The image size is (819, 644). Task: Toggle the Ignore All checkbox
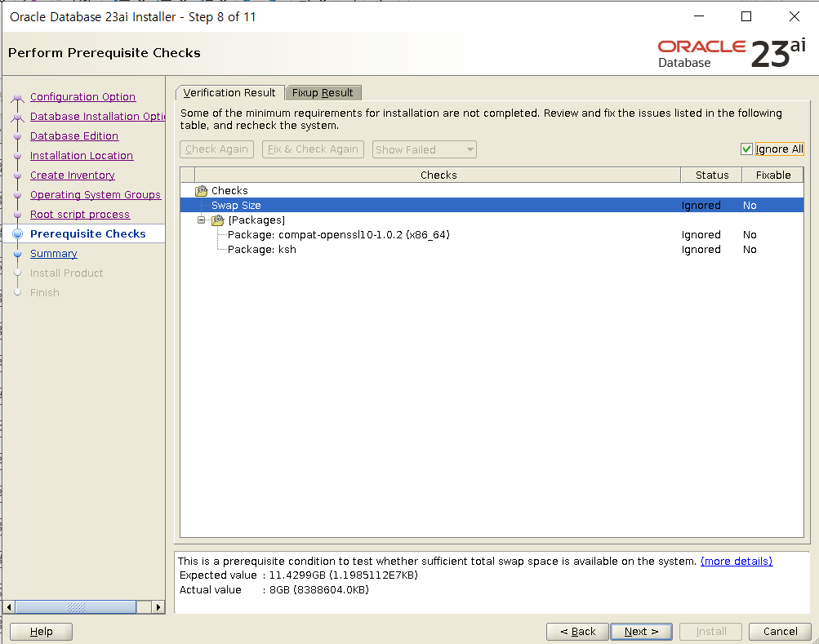tap(746, 149)
